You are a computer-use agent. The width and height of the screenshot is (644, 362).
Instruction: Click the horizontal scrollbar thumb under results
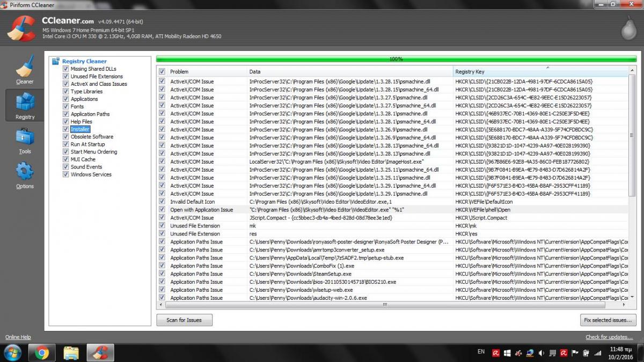pos(385,305)
